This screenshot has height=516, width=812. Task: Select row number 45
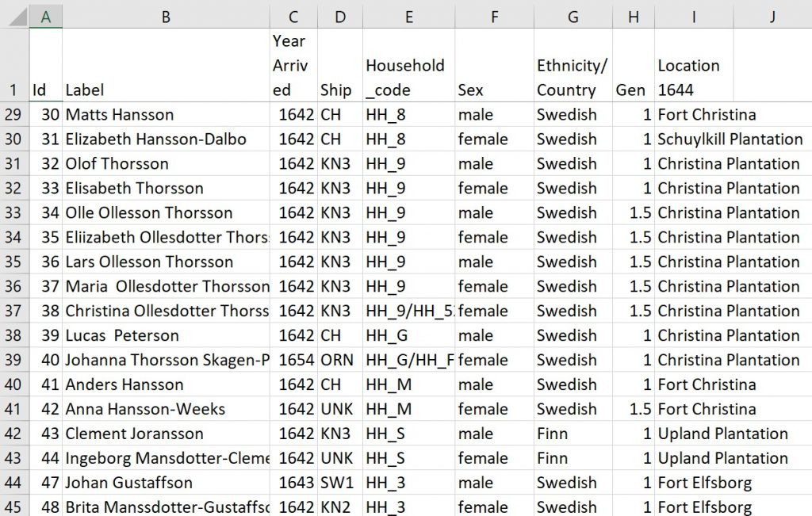(14, 506)
